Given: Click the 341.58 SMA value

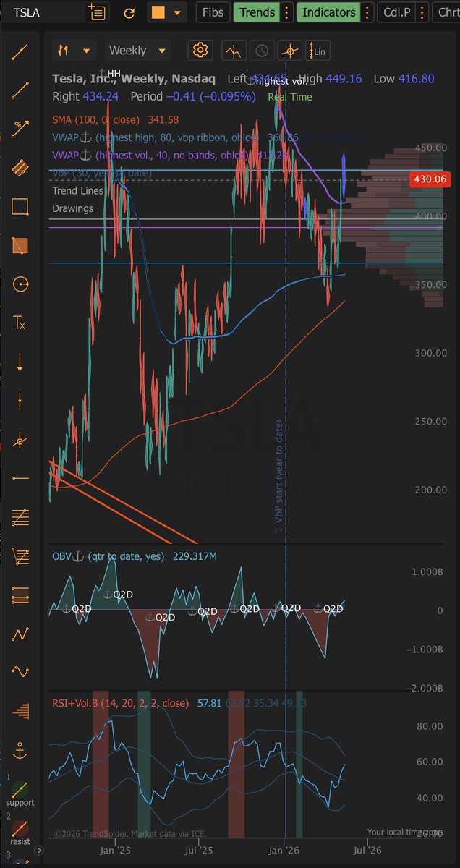Looking at the screenshot, I should 163,119.
